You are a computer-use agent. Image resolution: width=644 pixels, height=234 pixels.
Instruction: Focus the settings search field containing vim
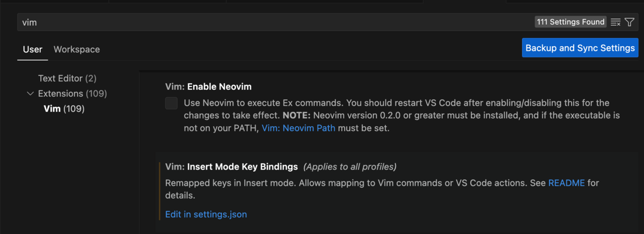(268, 22)
